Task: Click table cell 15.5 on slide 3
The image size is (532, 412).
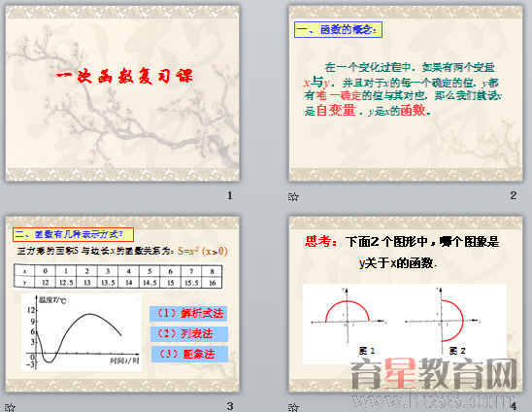Action: tap(191, 283)
